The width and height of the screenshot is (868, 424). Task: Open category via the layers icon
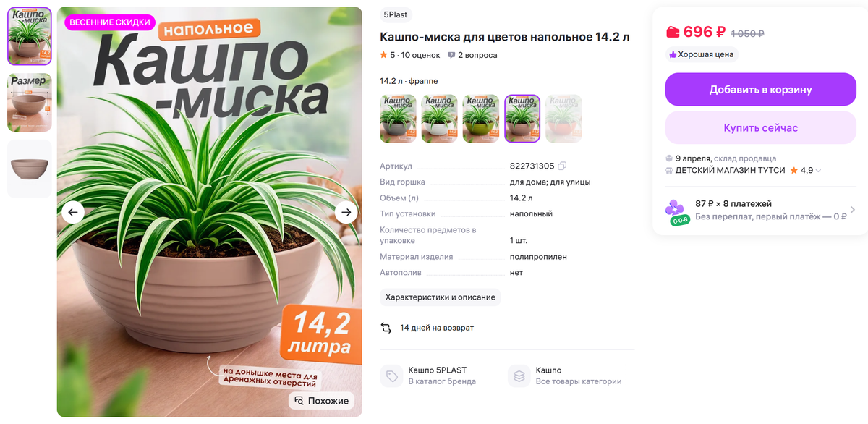(519, 376)
